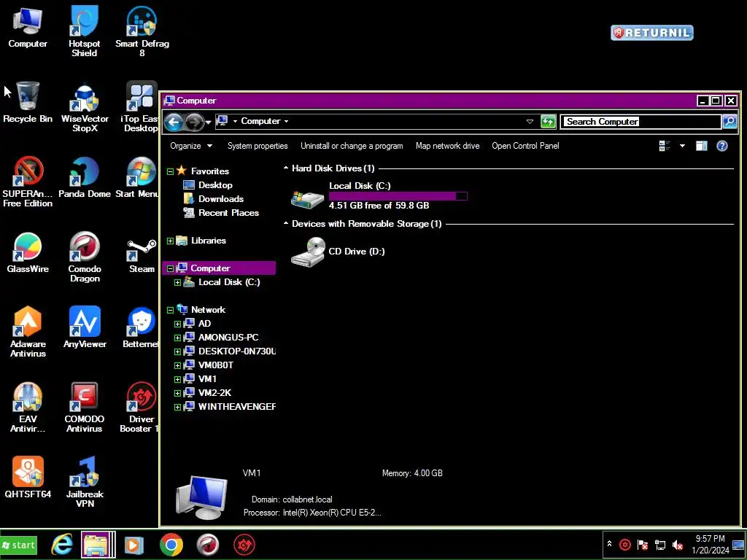Click the Search Computer input field

(x=640, y=122)
